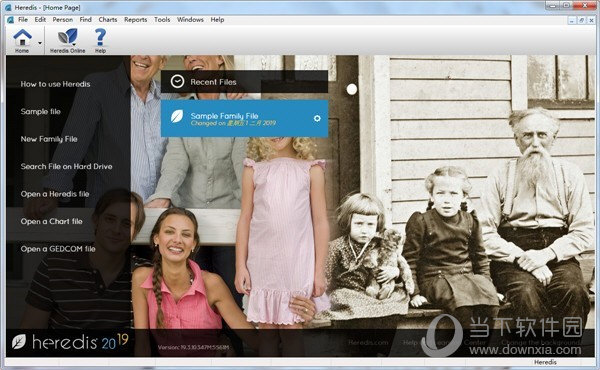The image size is (600, 370).
Task: Click the Heredis 2019 logo
Action: (x=70, y=342)
